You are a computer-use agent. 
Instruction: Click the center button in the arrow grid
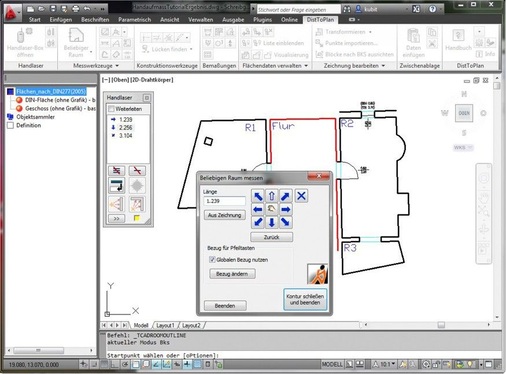tap(272, 209)
